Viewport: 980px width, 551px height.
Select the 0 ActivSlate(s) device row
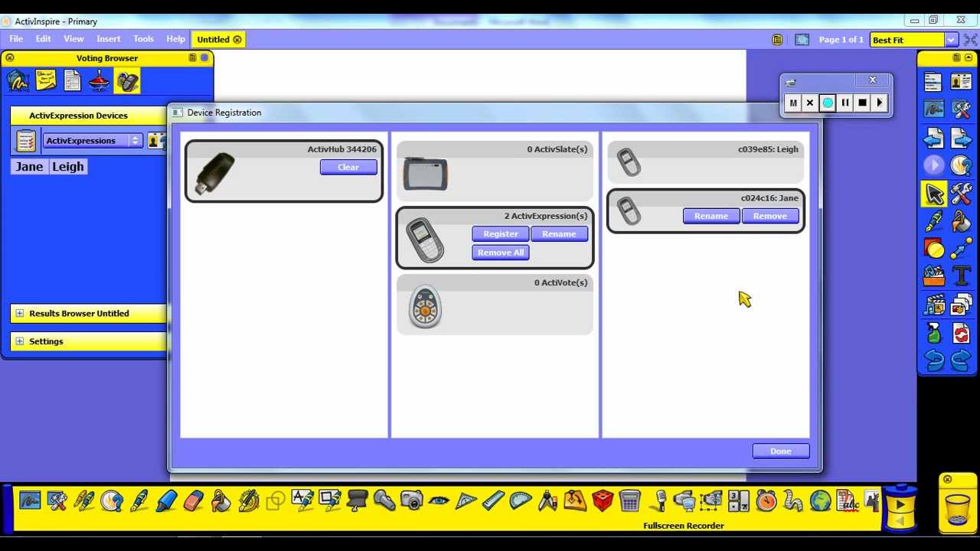[495, 171]
